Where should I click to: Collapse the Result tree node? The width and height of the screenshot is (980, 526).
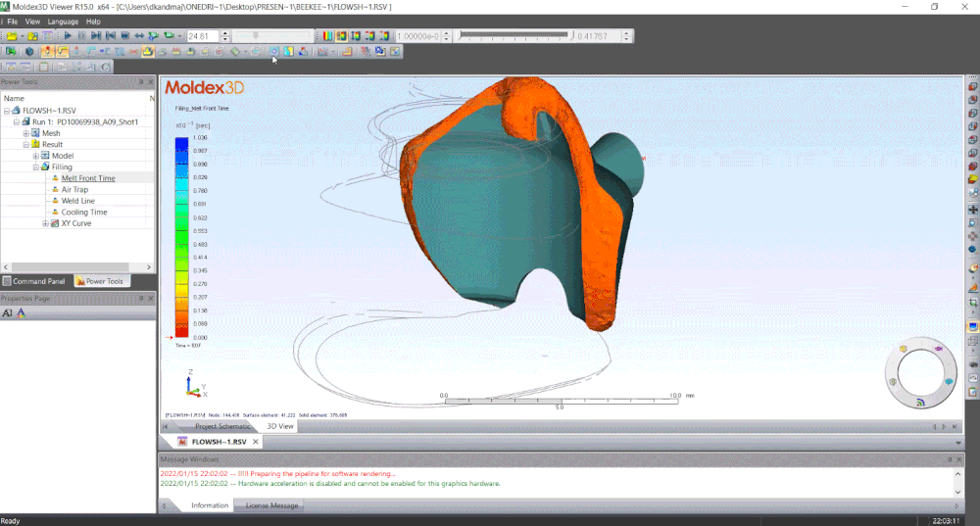[x=26, y=144]
